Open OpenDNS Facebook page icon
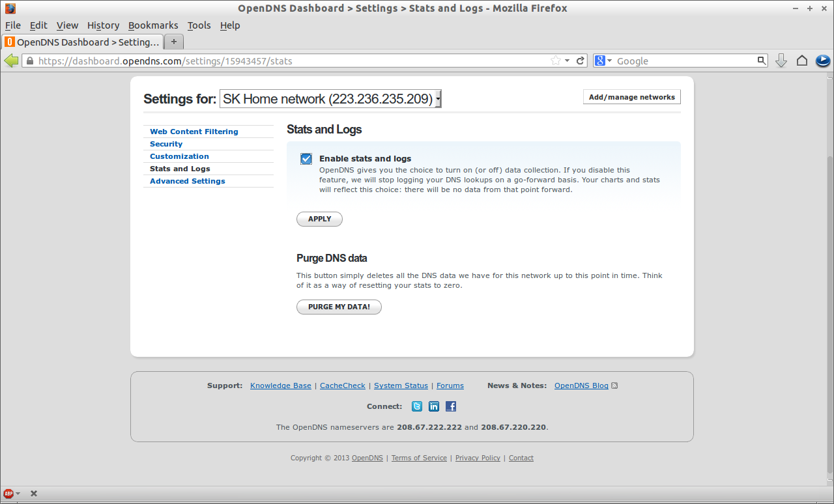Screen dimensions: 834x504 pos(451,406)
